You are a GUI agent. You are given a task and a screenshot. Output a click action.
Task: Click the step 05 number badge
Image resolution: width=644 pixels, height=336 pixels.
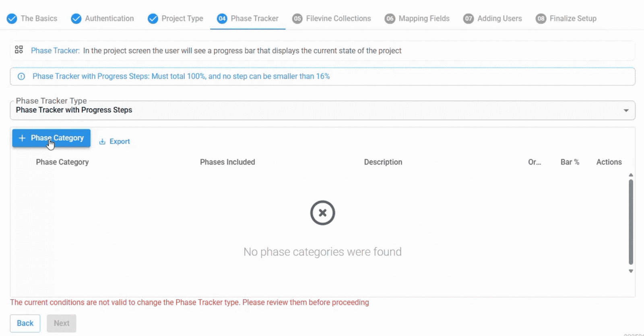pyautogui.click(x=297, y=19)
